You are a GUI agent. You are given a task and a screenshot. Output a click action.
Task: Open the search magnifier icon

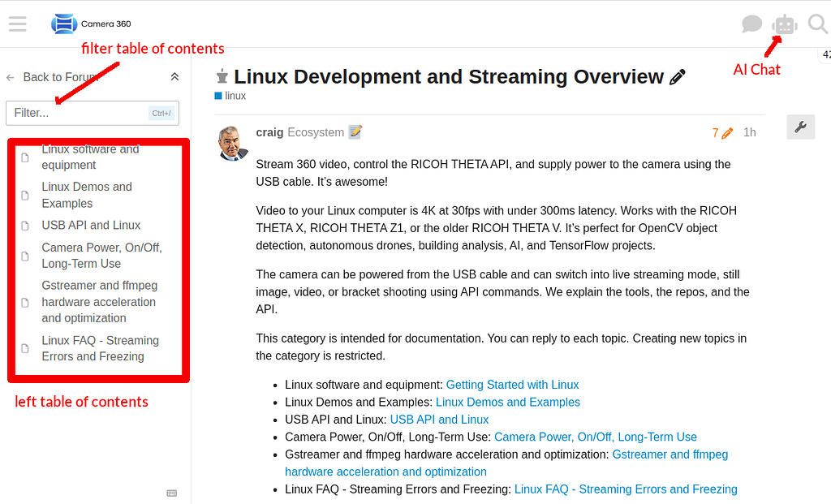tap(818, 24)
